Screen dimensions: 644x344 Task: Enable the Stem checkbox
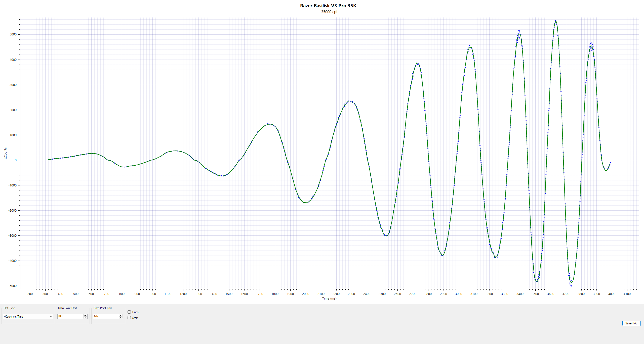pyautogui.click(x=129, y=318)
